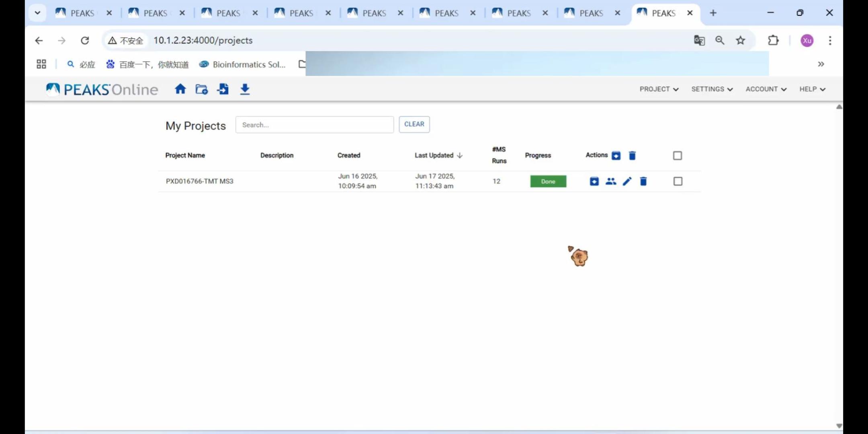The width and height of the screenshot is (868, 434).
Task: Open the SETTINGS dropdown menu
Action: [x=712, y=89]
